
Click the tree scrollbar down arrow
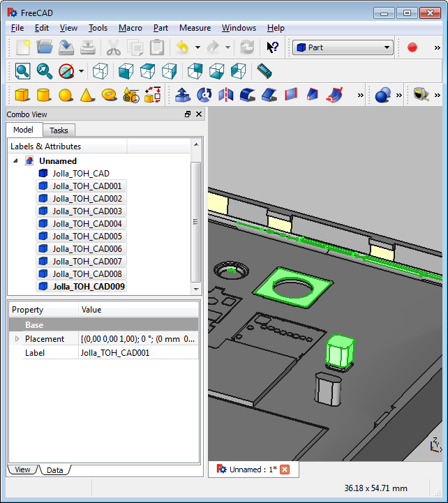(x=196, y=289)
